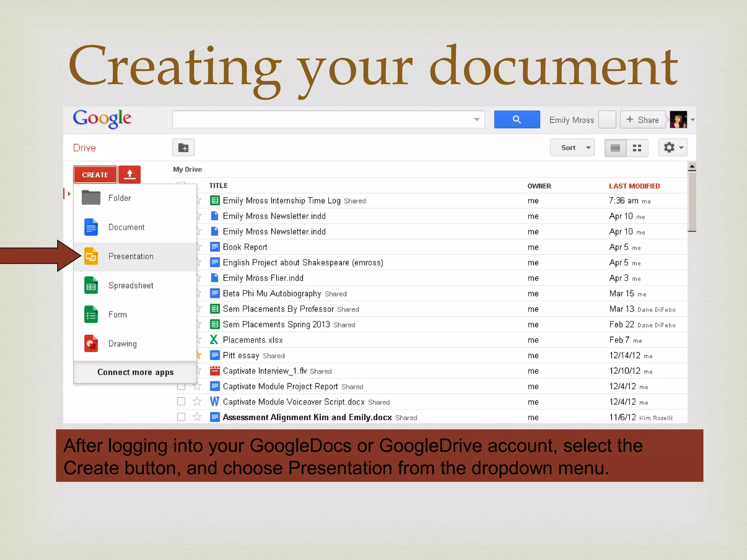This screenshot has width=747, height=560.
Task: Click the red Drawing icon in Create menu
Action: click(x=91, y=343)
